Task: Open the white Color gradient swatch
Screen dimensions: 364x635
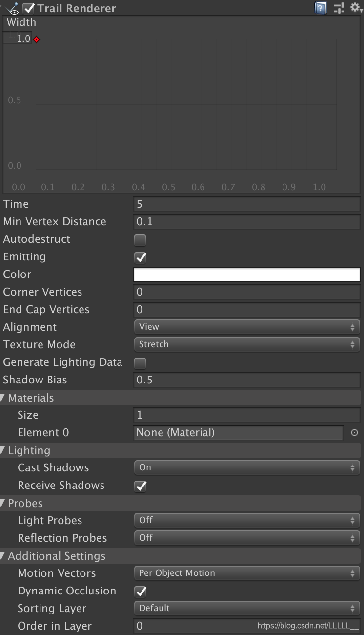Action: [247, 275]
